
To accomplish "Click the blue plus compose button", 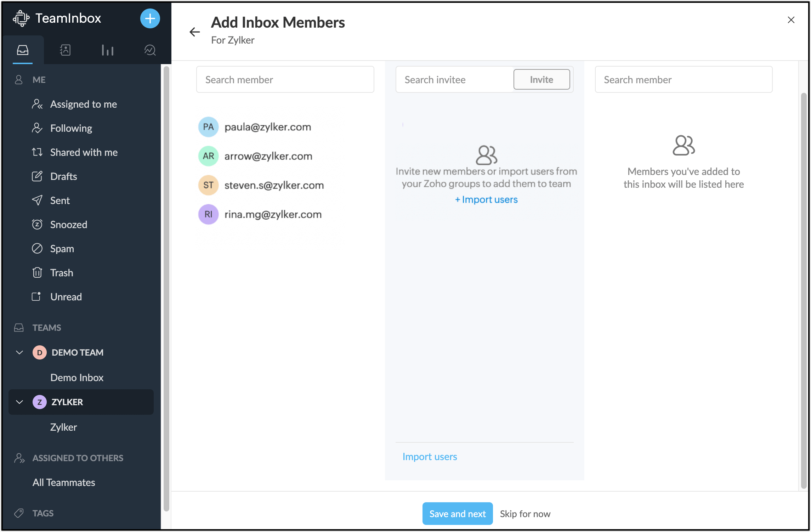I will [x=150, y=18].
